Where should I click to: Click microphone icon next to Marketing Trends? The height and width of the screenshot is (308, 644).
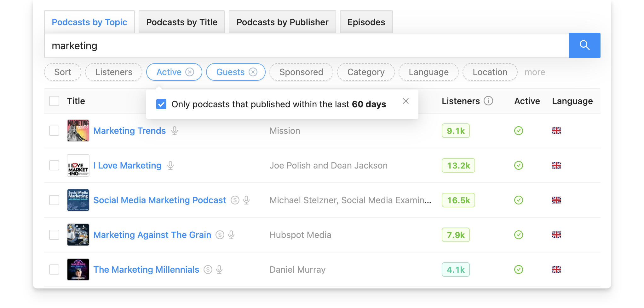pyautogui.click(x=175, y=131)
